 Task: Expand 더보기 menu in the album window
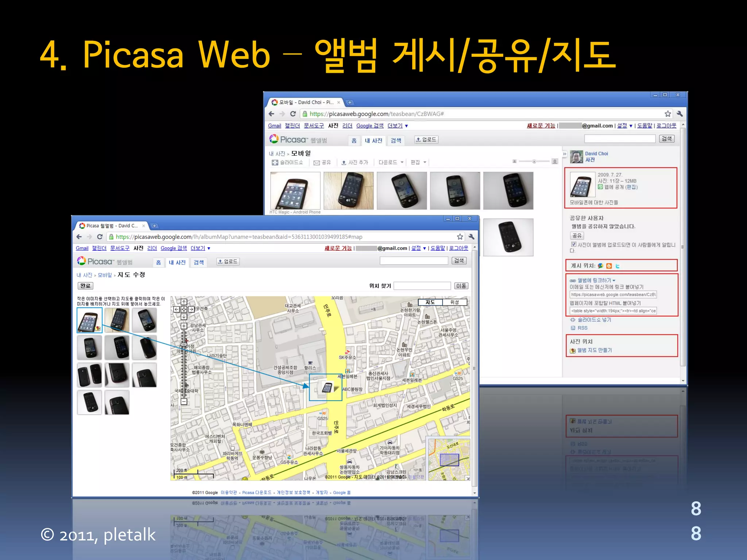pos(398,126)
